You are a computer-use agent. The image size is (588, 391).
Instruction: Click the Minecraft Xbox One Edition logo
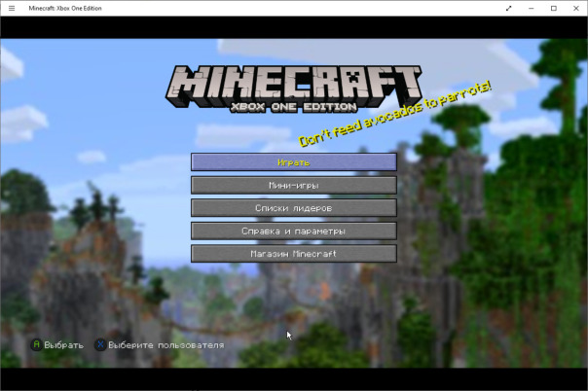(x=294, y=89)
